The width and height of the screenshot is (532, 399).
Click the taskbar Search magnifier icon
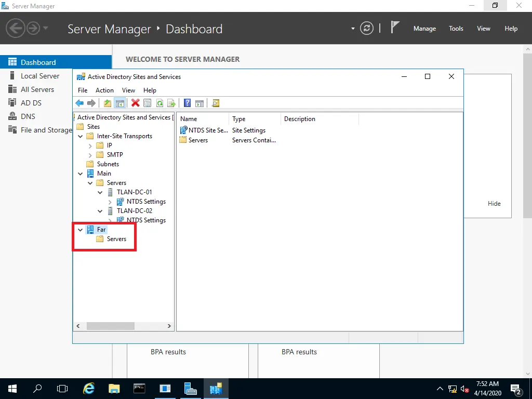[37, 389]
